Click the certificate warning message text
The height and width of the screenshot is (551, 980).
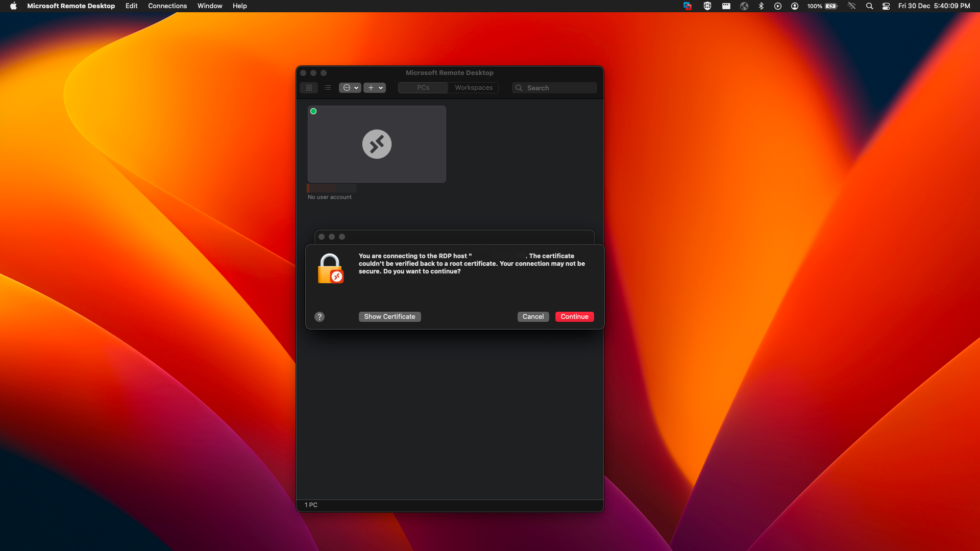pos(472,264)
